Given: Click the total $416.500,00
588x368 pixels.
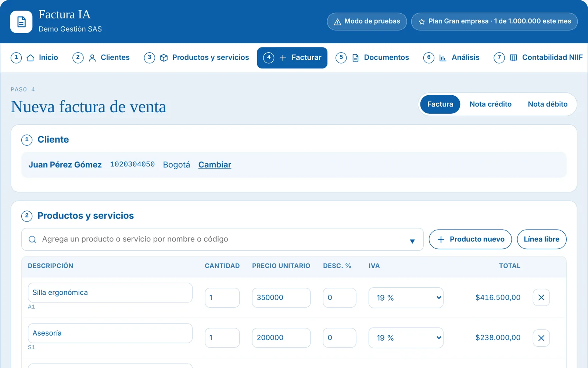Looking at the screenshot, I should (x=498, y=297).
